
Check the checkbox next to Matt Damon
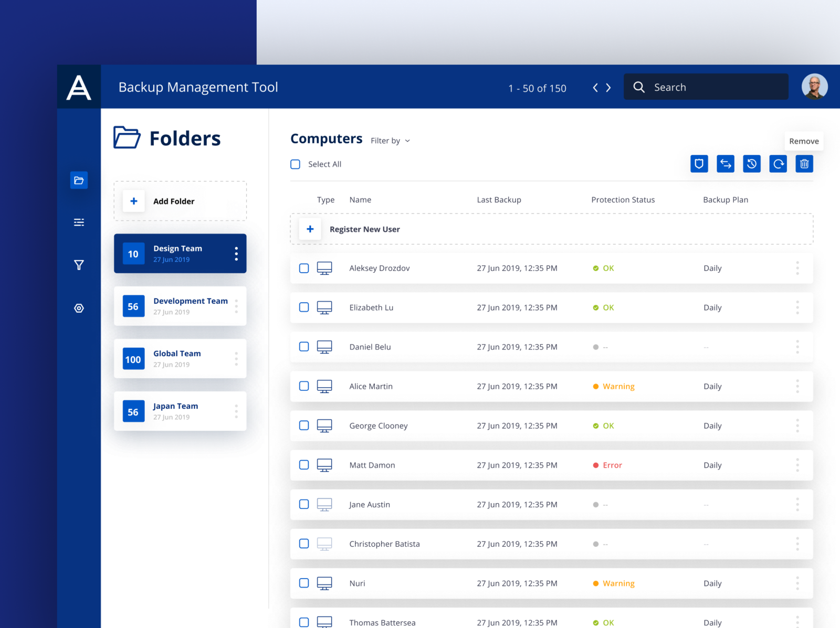[303, 465]
